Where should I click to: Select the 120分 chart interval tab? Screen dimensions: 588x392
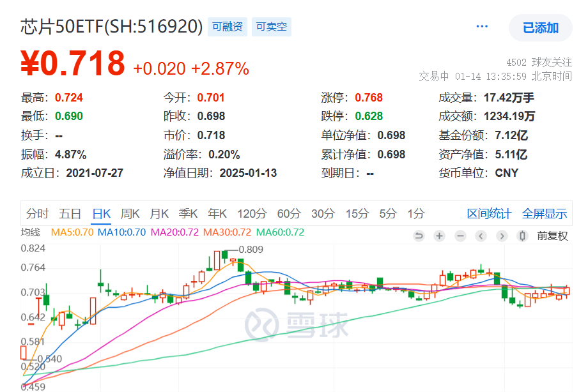251,213
